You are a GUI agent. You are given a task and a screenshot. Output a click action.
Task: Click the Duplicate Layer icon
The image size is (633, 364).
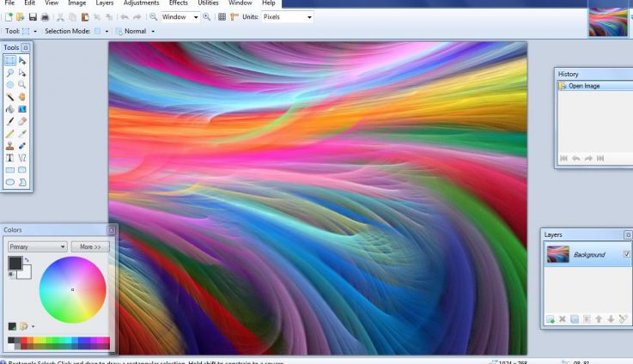point(575,319)
